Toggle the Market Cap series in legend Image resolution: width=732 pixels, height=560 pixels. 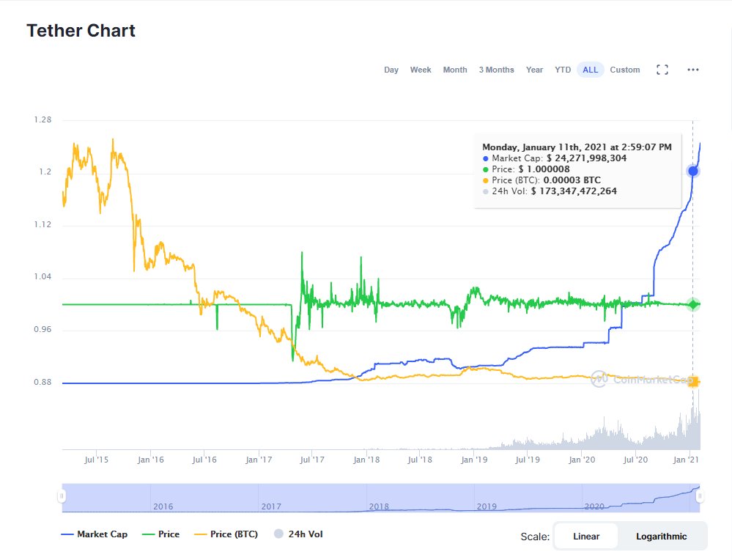[x=95, y=534]
